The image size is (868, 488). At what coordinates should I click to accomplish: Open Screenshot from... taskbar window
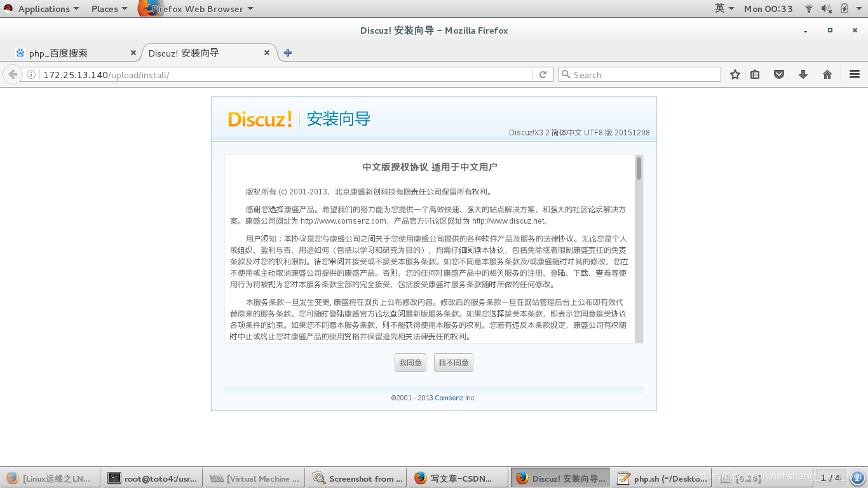(356, 478)
